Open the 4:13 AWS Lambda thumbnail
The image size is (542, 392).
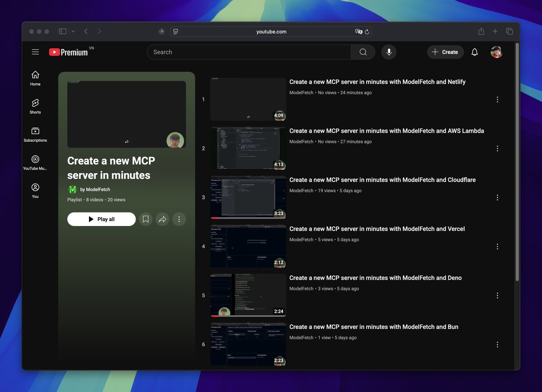[x=248, y=148]
